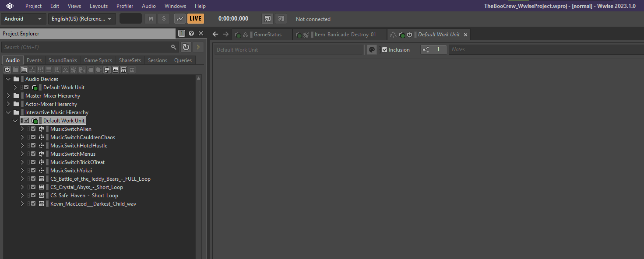Open the English(US) language selector

click(82, 18)
